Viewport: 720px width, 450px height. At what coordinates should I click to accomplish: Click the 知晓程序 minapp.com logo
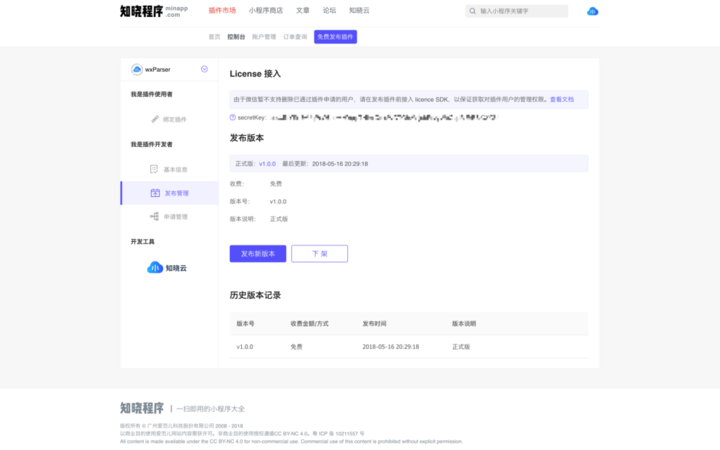(154, 11)
